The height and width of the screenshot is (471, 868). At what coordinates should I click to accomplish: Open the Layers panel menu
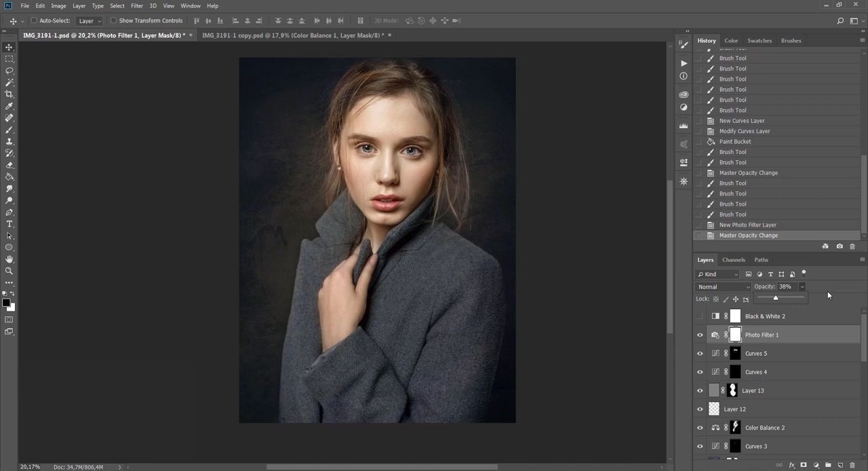point(863,259)
